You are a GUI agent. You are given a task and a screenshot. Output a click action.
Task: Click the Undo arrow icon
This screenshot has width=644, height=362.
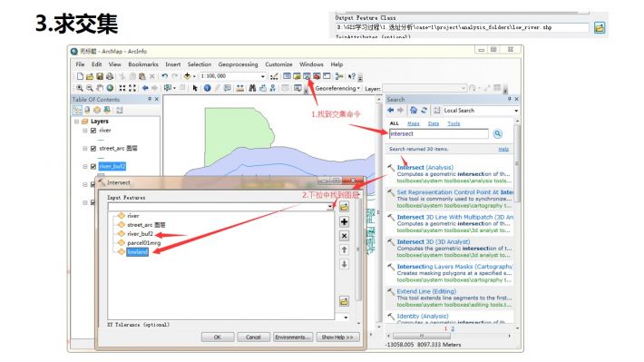(x=165, y=76)
